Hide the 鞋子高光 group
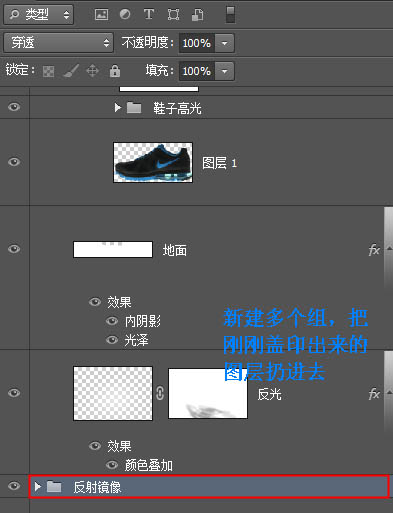Viewport: 393px width, 513px height. click(x=14, y=107)
